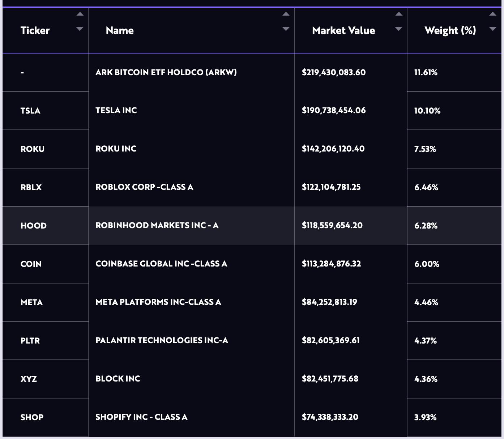The width and height of the screenshot is (504, 439).
Task: Sort Market Value ascending arrow
Action: click(399, 14)
